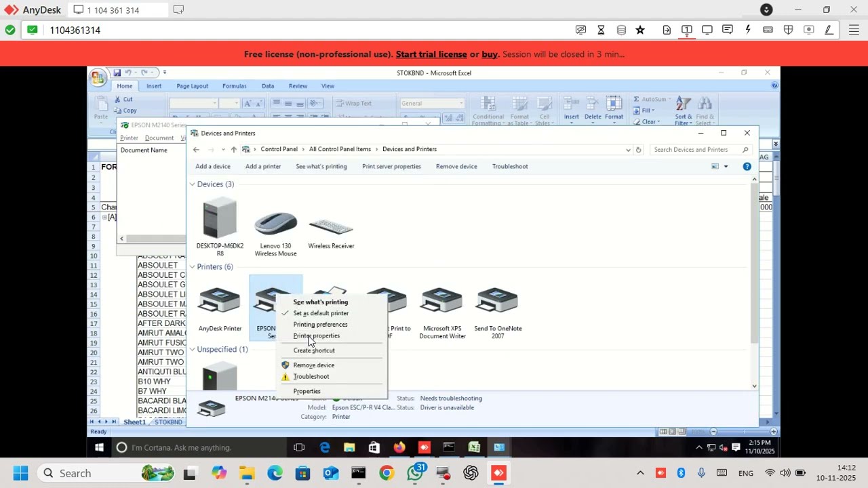The image size is (868, 488).
Task: Open the Excel Number Format dropdown
Action: pyautogui.click(x=460, y=104)
